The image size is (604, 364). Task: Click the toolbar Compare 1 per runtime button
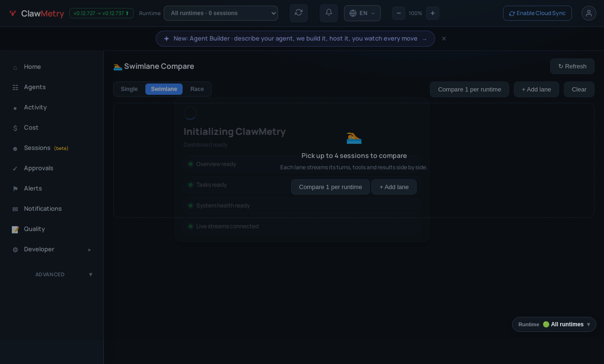[x=470, y=90]
